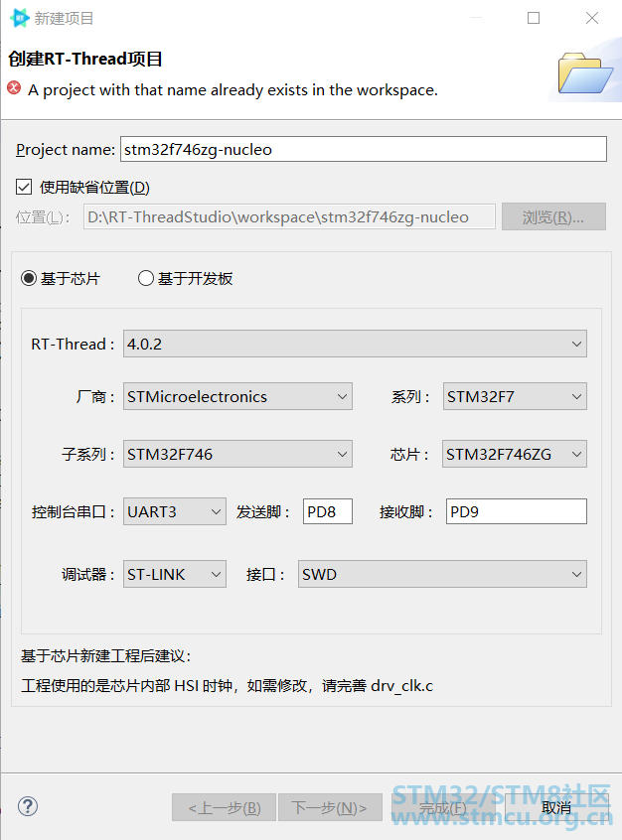Viewport: 622px width, 840px height.
Task: Click the red error icon beside the message
Action: (x=15, y=87)
